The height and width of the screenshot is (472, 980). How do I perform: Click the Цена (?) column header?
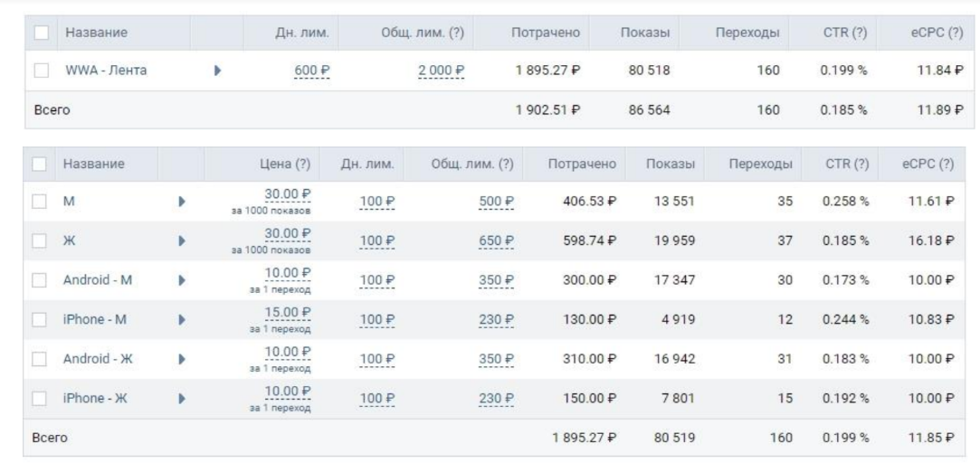(x=285, y=164)
